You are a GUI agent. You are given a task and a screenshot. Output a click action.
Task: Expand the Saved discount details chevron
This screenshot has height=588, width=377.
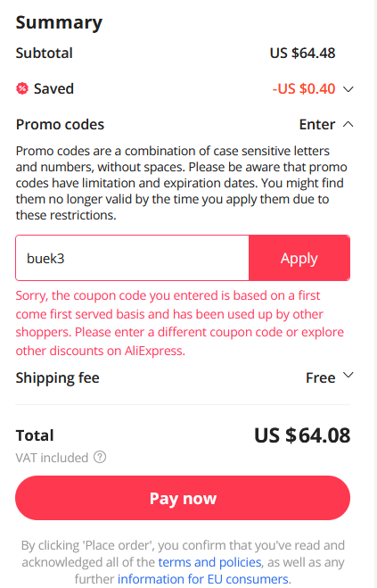[348, 89]
